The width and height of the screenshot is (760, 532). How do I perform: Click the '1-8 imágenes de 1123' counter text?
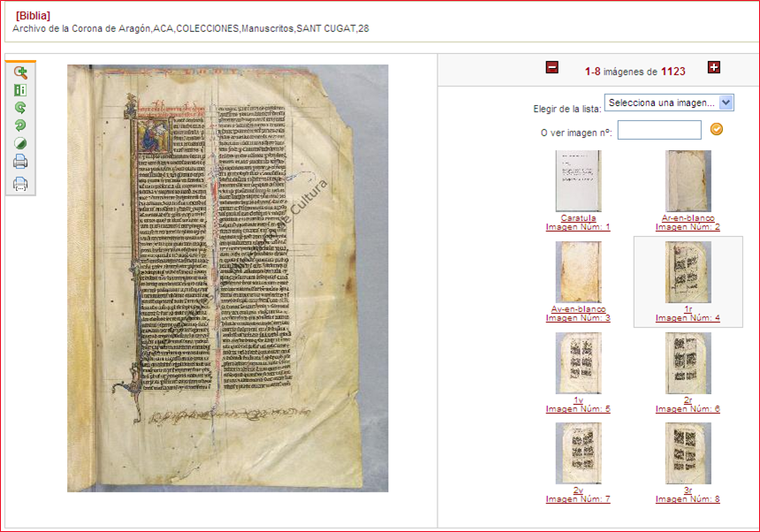(635, 72)
